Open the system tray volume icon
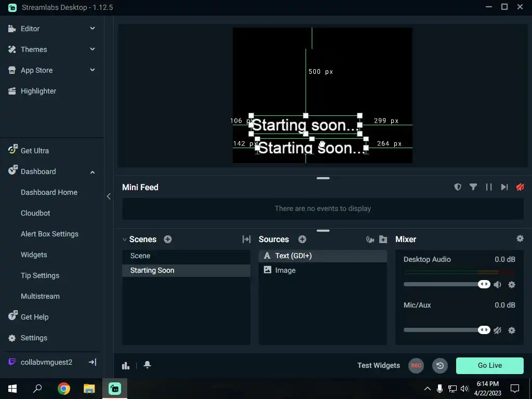Viewport: 532px width, 399px height. tap(464, 389)
